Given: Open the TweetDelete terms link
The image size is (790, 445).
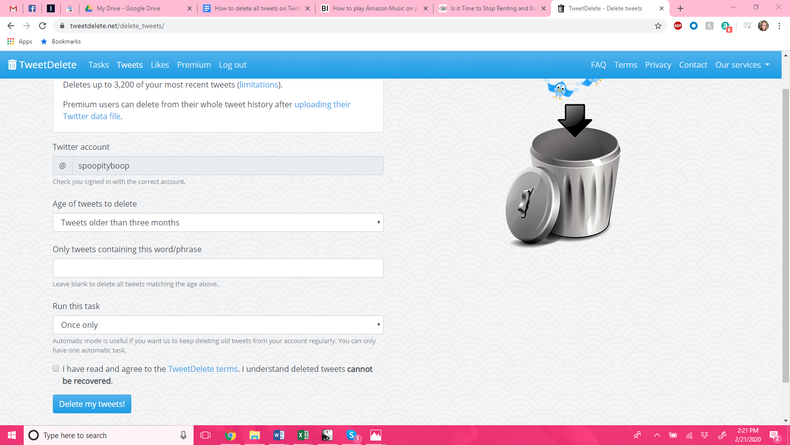Looking at the screenshot, I should tap(203, 369).
